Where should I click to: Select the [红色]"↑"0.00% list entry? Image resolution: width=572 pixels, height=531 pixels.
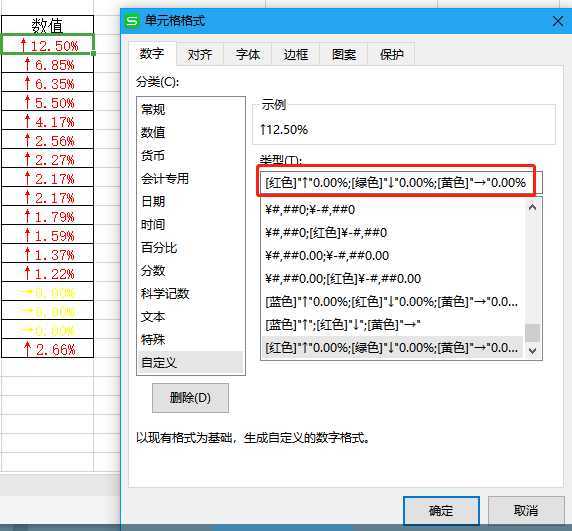click(x=393, y=347)
